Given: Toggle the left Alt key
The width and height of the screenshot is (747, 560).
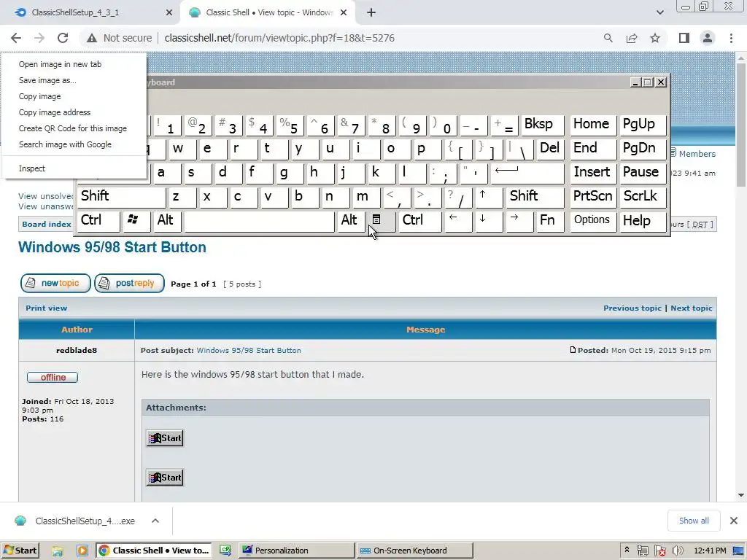Looking at the screenshot, I should [168, 221].
